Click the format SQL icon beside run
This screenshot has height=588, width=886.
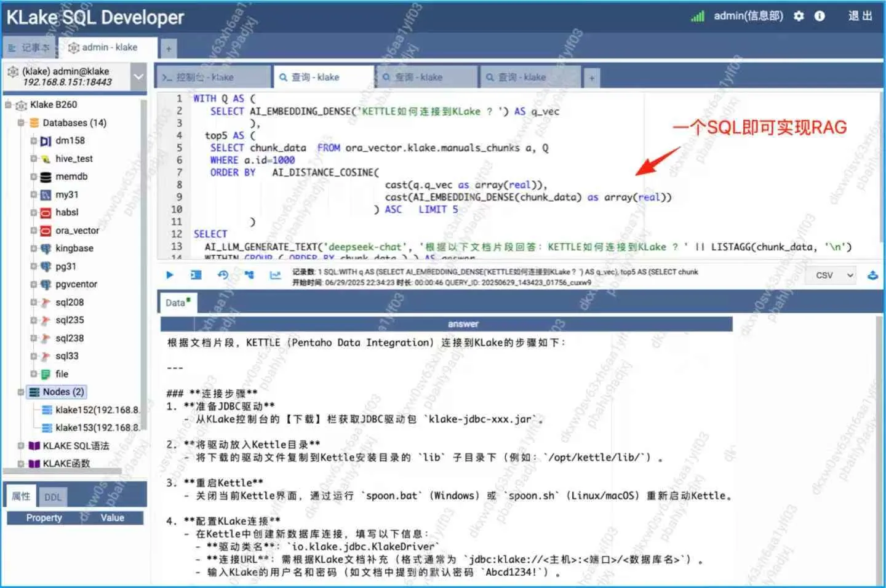196,275
